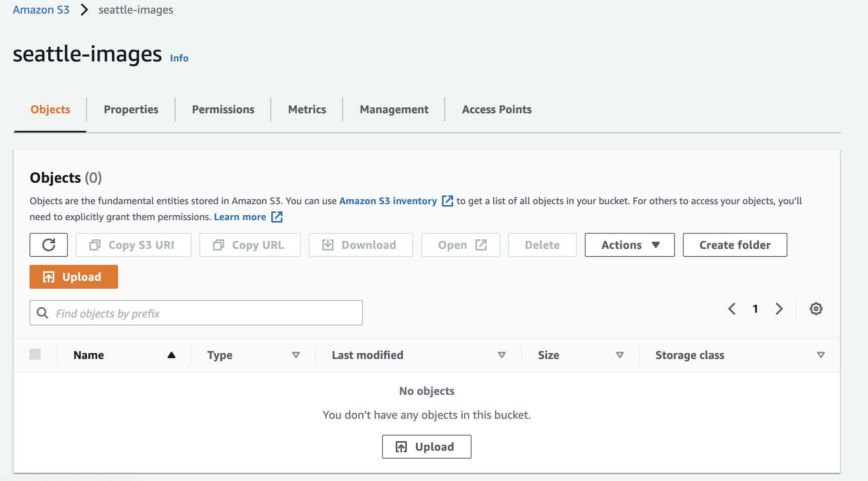
Task: Click the Download icon
Action: (328, 244)
